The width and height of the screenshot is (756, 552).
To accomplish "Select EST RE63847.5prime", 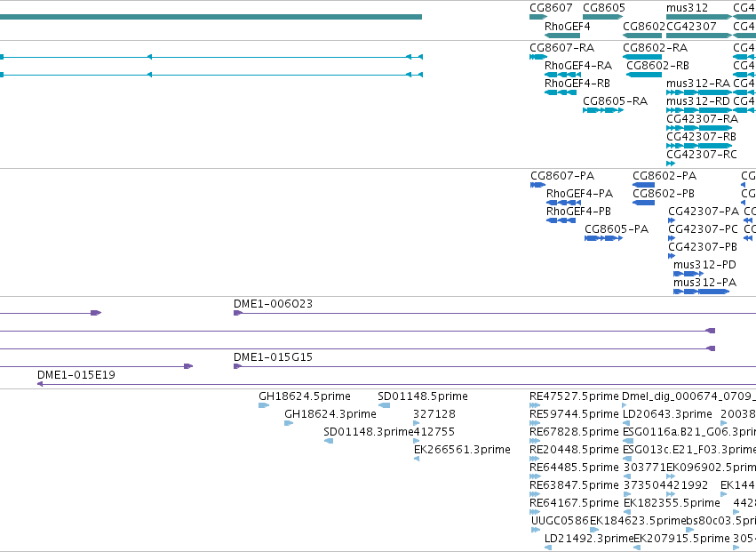I will 574,485.
